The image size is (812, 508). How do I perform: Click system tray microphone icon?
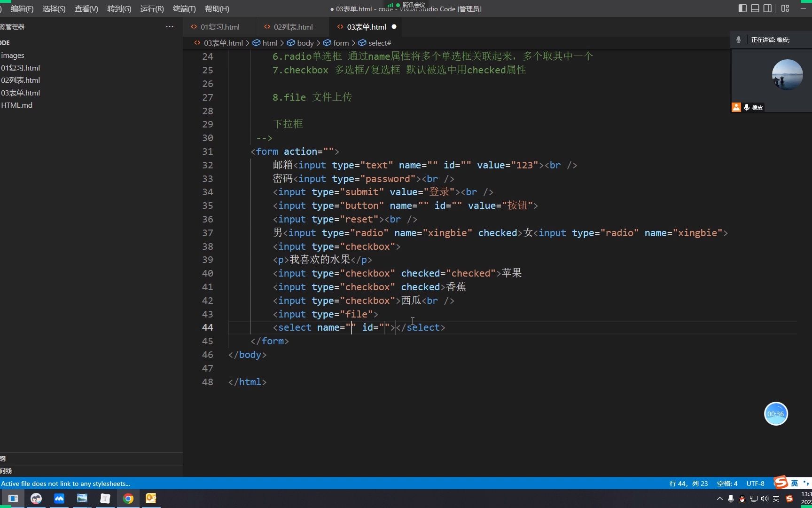[x=731, y=499]
